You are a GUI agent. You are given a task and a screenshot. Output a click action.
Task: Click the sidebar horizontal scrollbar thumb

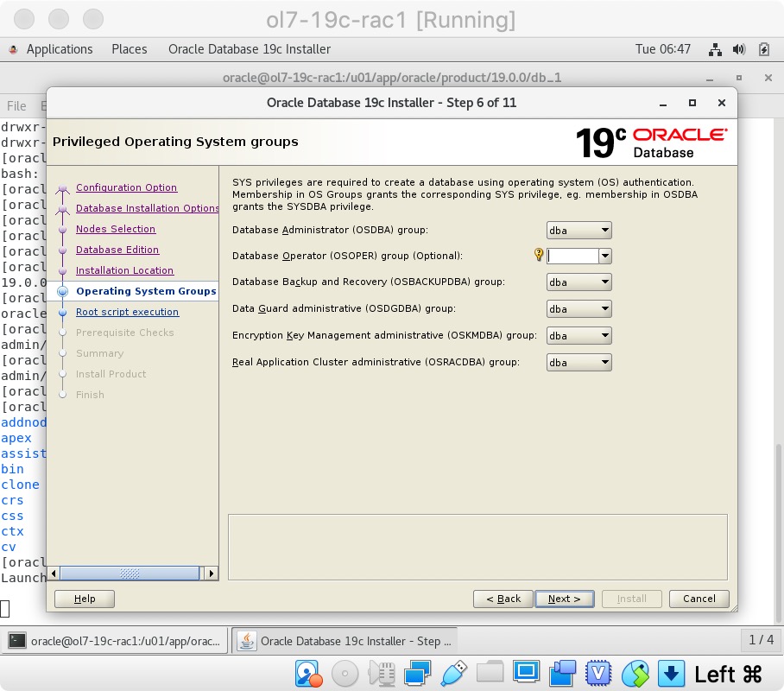click(130, 573)
